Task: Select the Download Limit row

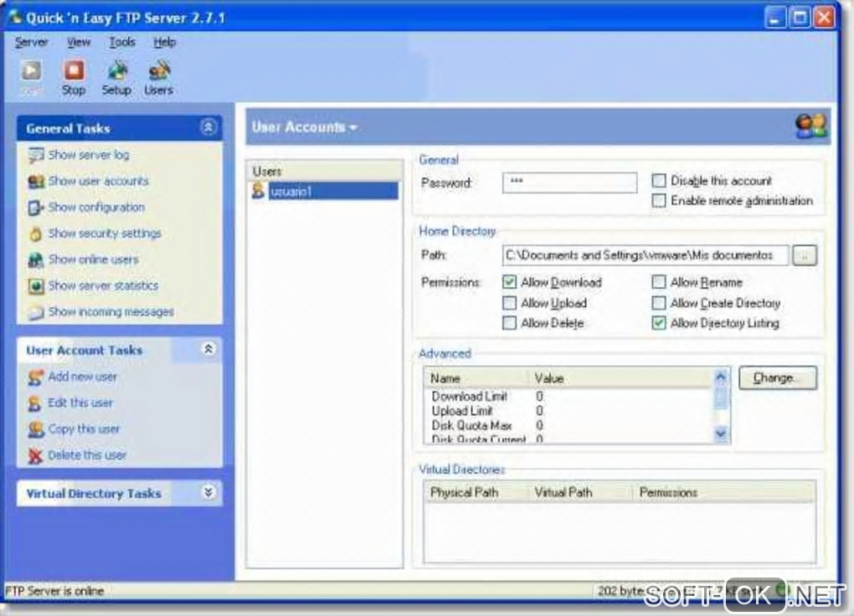Action: coord(568,397)
